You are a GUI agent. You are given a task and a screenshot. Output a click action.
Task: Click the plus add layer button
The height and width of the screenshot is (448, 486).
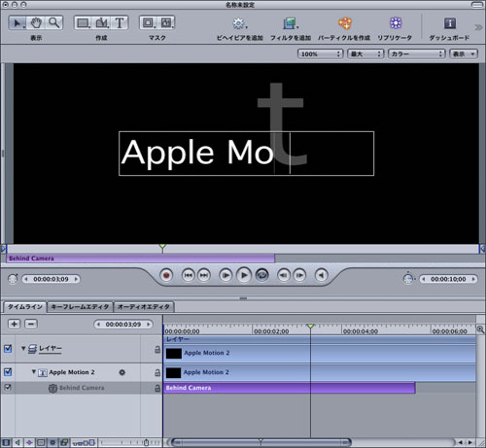14,324
